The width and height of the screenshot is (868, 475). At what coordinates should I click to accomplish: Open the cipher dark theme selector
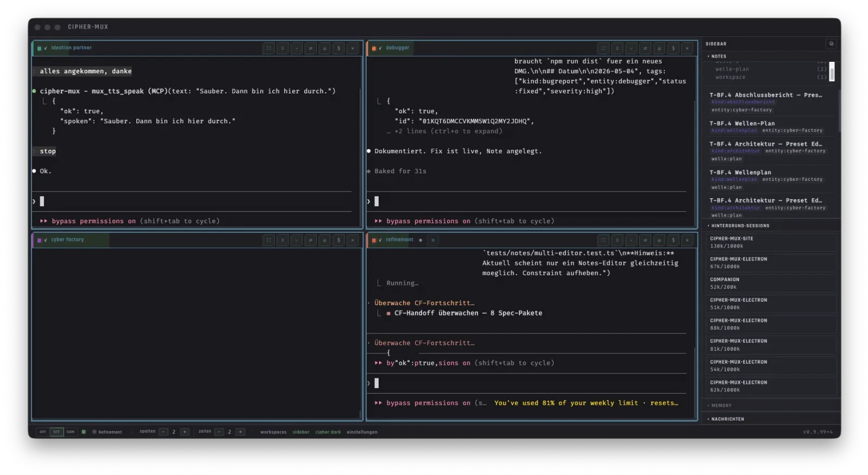tap(328, 432)
